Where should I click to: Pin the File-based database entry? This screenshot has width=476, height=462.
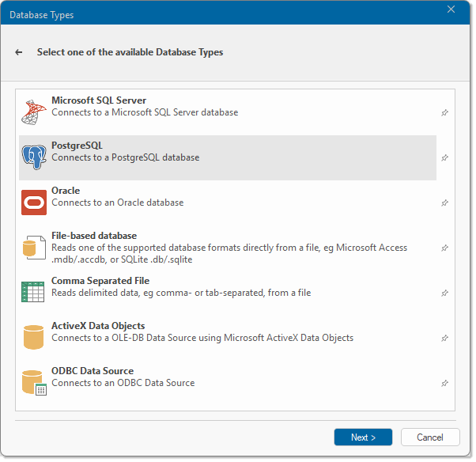[x=444, y=248]
